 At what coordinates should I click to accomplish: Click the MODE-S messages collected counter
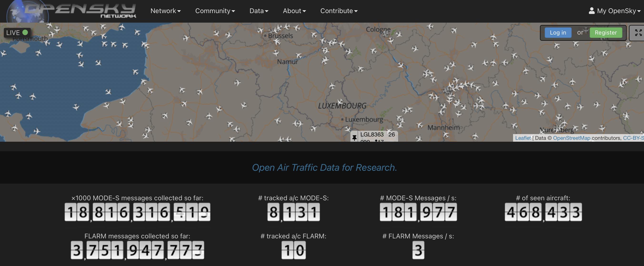point(137,212)
